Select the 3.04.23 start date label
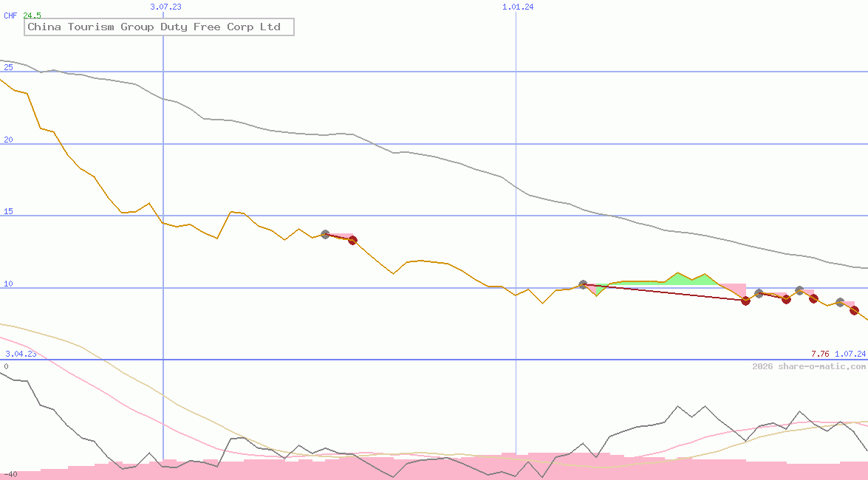The width and height of the screenshot is (868, 480). click(x=21, y=354)
